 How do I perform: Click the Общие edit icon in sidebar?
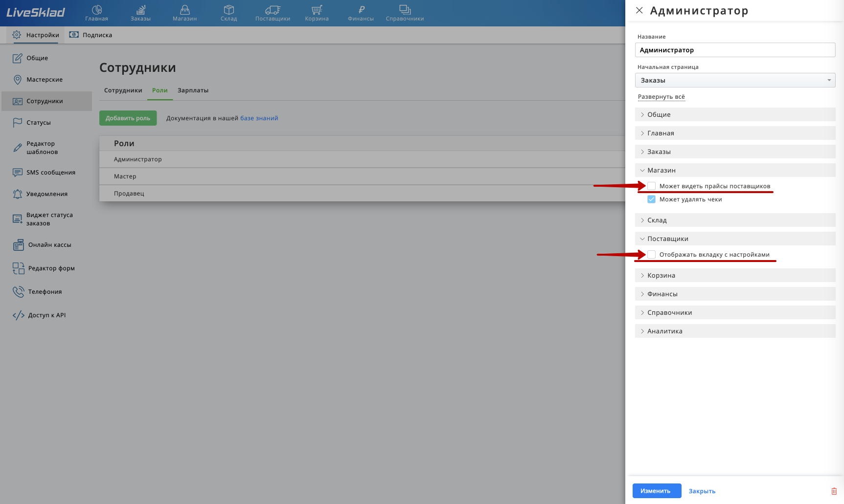click(x=18, y=58)
